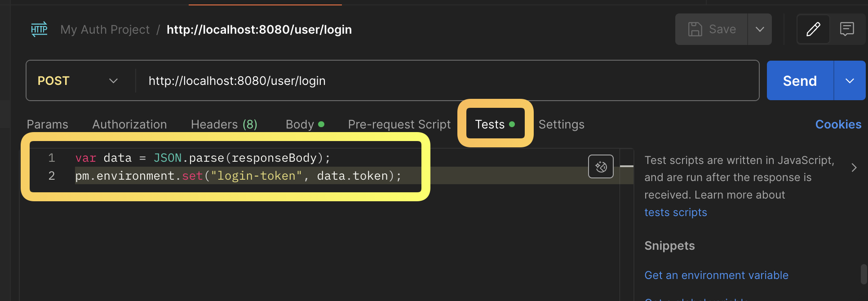
Task: Insert 'Get an environment variable' snippet
Action: pyautogui.click(x=716, y=275)
